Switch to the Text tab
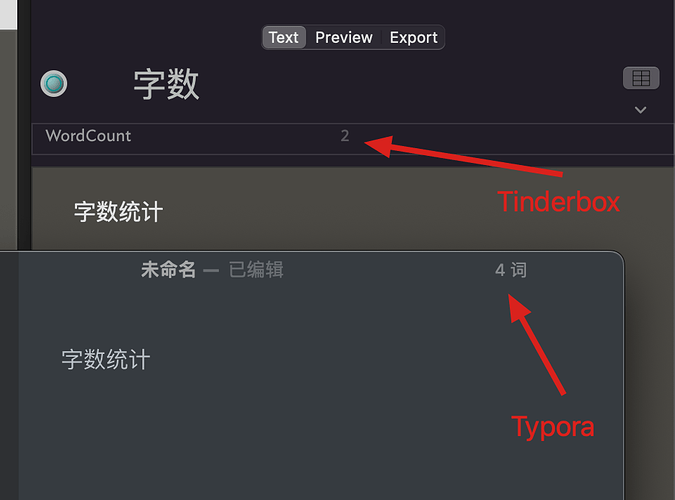 tap(284, 37)
